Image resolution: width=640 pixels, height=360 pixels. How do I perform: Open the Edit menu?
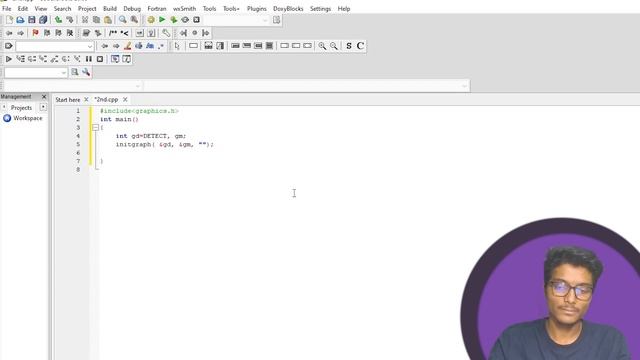pyautogui.click(x=22, y=9)
